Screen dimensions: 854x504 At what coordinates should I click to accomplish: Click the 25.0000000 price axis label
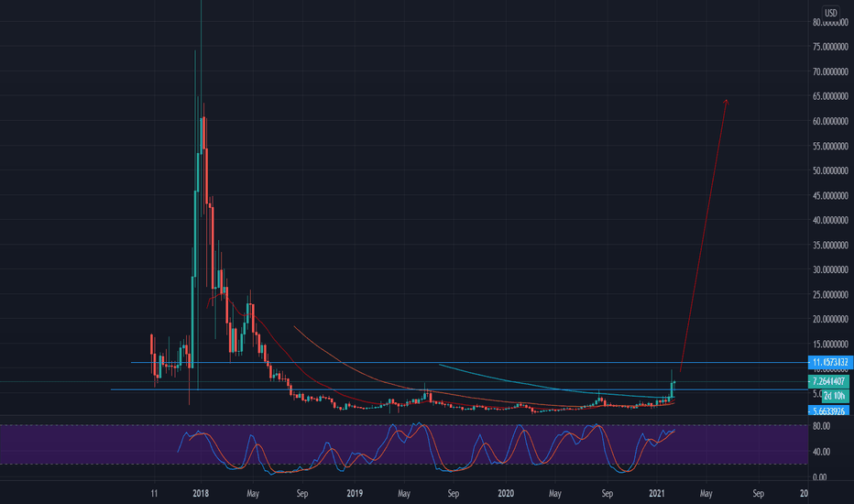[830, 295]
